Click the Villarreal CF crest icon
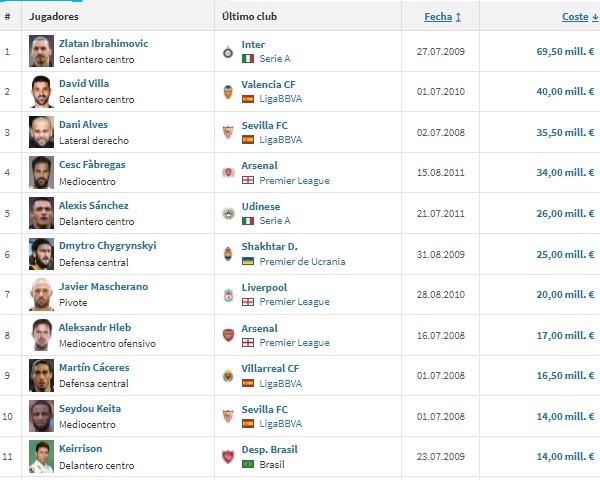Viewport: 600px width, 480px height. tap(228, 376)
